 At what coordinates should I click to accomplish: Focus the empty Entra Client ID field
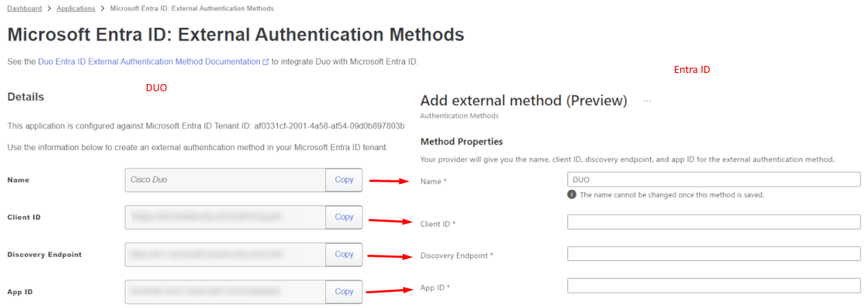click(713, 222)
